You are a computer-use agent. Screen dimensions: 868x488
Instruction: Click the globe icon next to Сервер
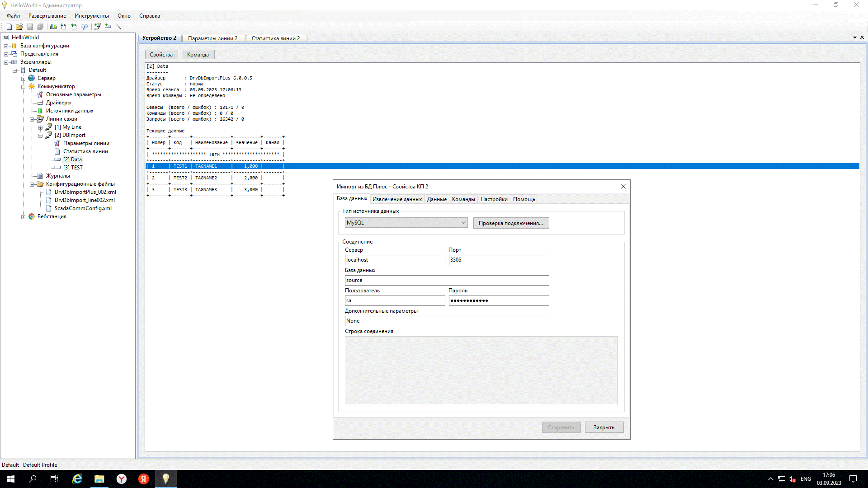(x=32, y=78)
